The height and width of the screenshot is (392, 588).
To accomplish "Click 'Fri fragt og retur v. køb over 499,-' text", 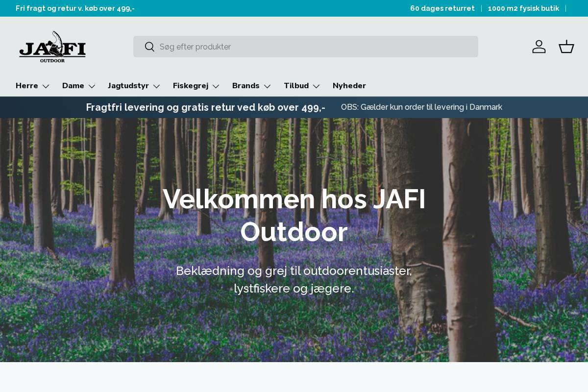I will point(75,8).
